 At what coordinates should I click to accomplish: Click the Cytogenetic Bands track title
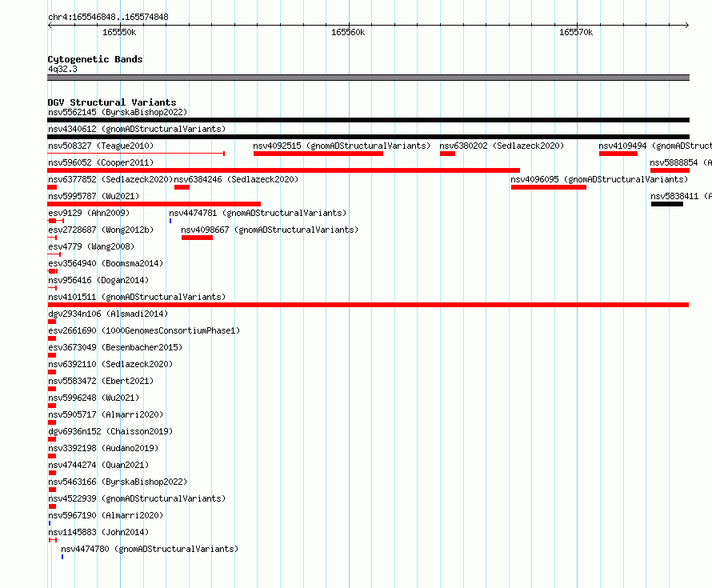(x=95, y=59)
